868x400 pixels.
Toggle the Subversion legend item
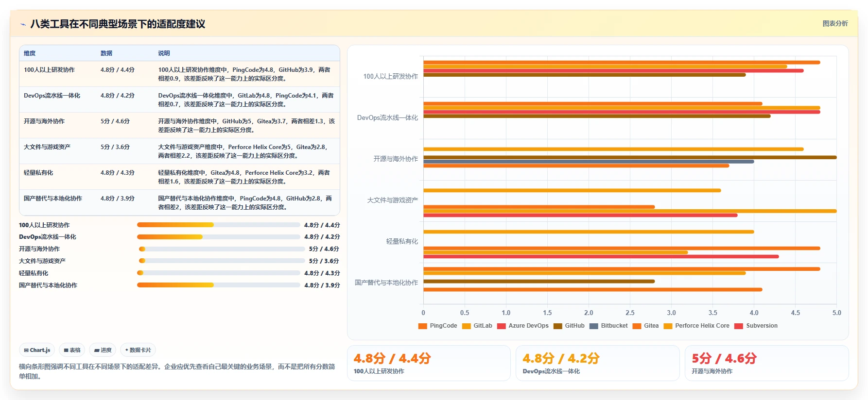(x=756, y=326)
